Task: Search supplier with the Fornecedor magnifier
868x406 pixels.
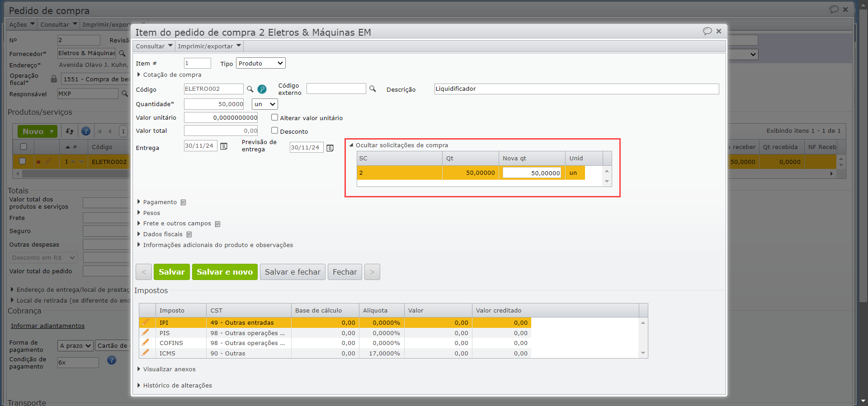Action: click(x=122, y=53)
